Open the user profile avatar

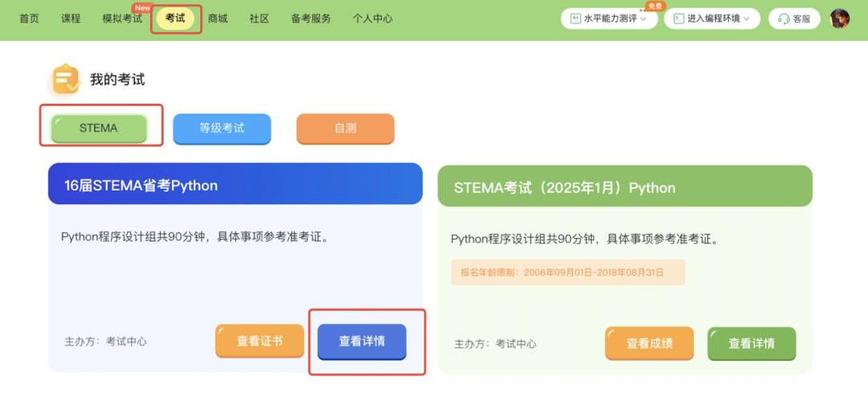tap(840, 18)
